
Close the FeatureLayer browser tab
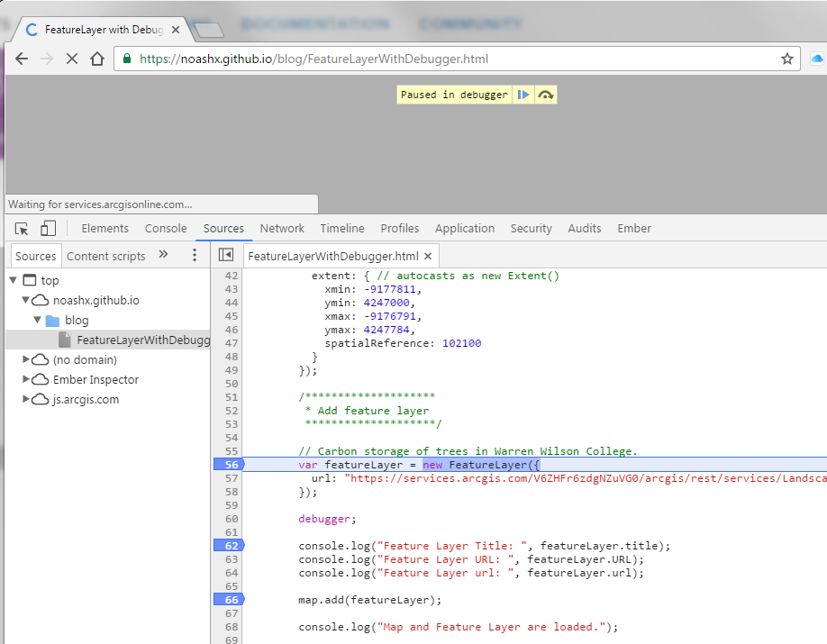(176, 30)
